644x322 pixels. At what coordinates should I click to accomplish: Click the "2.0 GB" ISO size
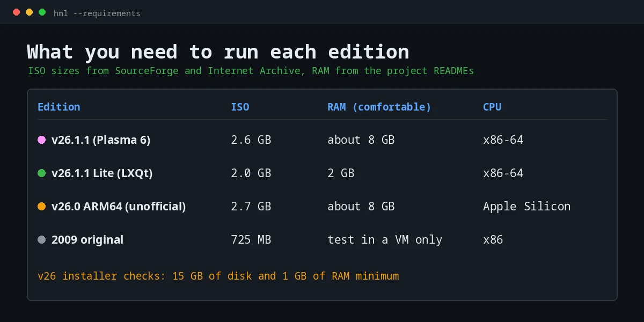[x=251, y=173]
